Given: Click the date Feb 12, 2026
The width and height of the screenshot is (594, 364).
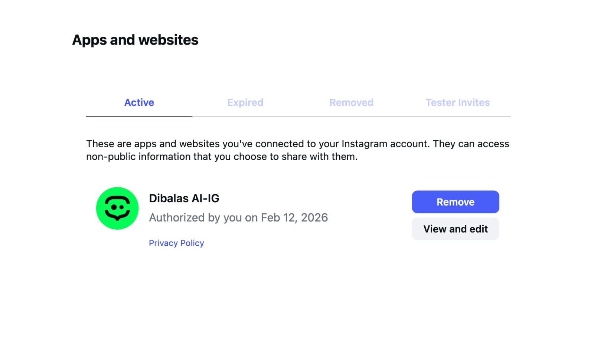Looking at the screenshot, I should click(294, 217).
